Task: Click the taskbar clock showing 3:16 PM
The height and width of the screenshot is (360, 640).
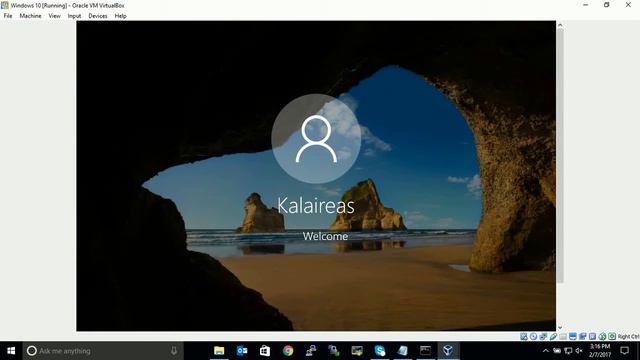Action: tap(600, 351)
